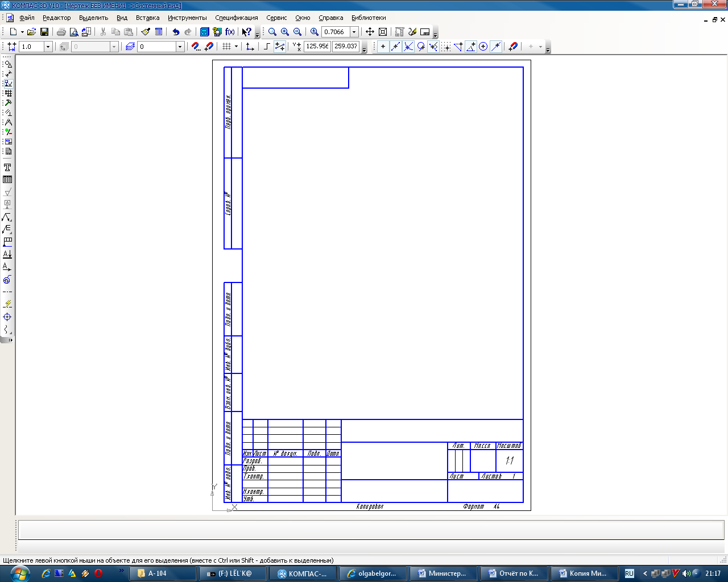Click the show all fit view icon
This screenshot has width=728, height=582.
(383, 32)
